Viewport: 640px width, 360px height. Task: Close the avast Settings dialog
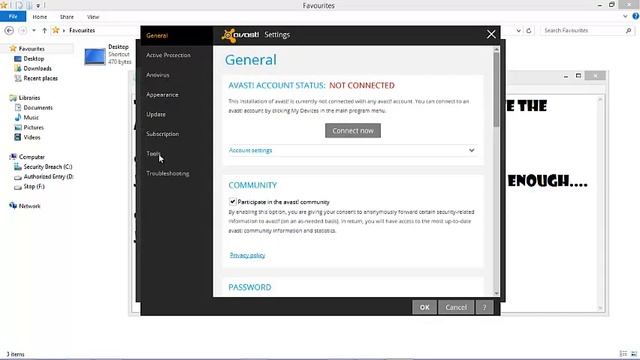pyautogui.click(x=491, y=35)
